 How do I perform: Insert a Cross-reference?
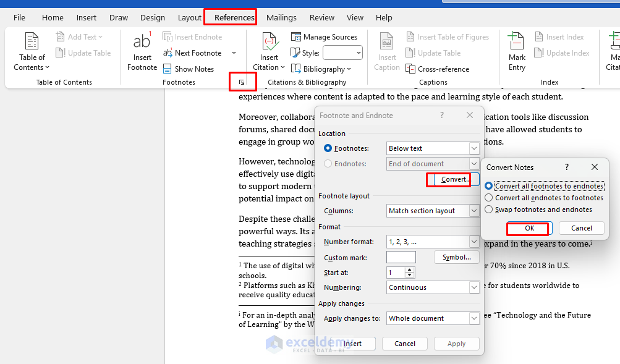438,69
